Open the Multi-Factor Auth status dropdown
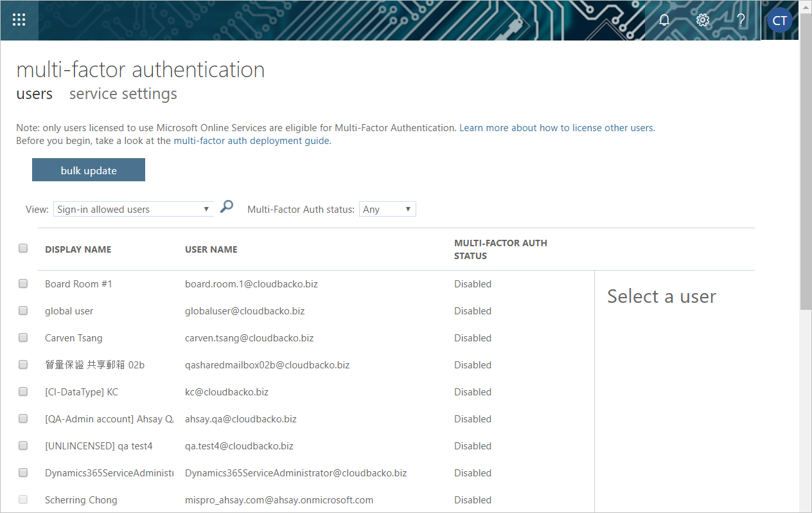 click(387, 209)
